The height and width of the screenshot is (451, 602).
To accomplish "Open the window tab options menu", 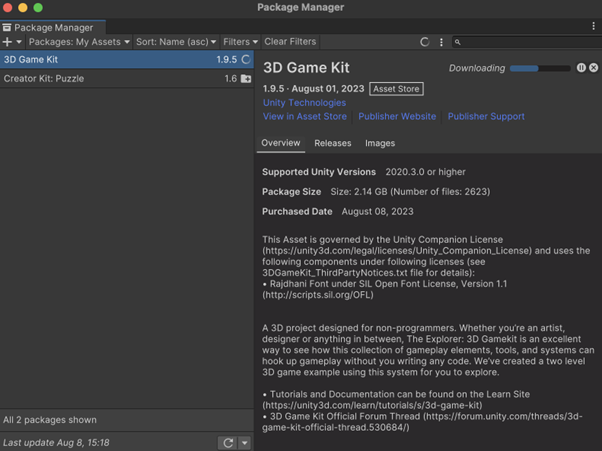I will click(594, 26).
